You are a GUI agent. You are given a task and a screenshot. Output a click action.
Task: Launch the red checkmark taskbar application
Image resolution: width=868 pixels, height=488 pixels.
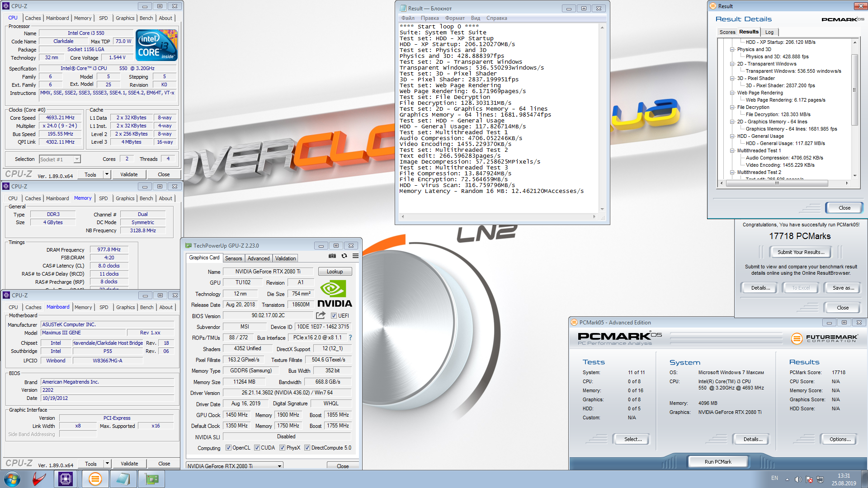coord(39,479)
